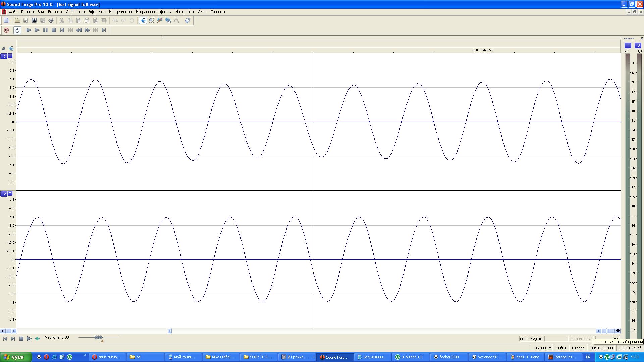This screenshot has height=362, width=644.
Task: Open the Эффекты menu
Action: pos(97,12)
